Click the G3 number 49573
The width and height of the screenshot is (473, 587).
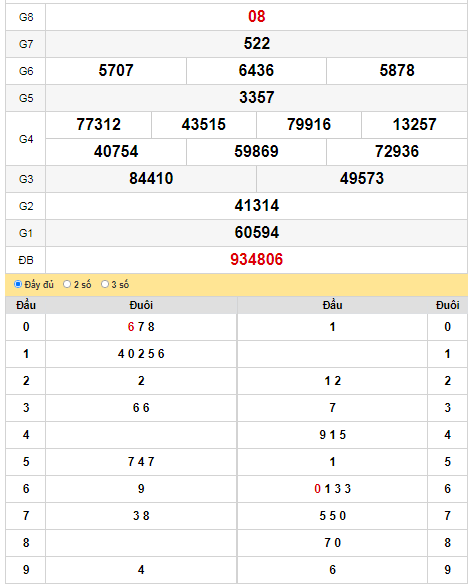click(362, 178)
